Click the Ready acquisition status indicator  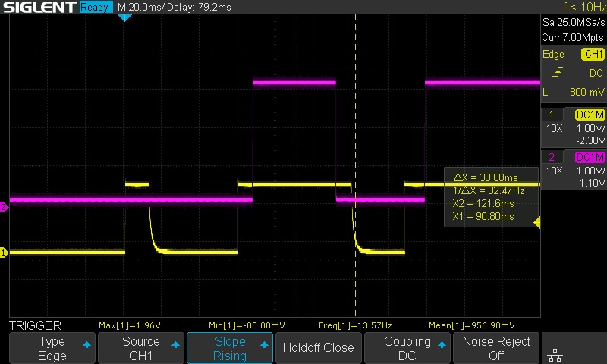pyautogui.click(x=96, y=7)
